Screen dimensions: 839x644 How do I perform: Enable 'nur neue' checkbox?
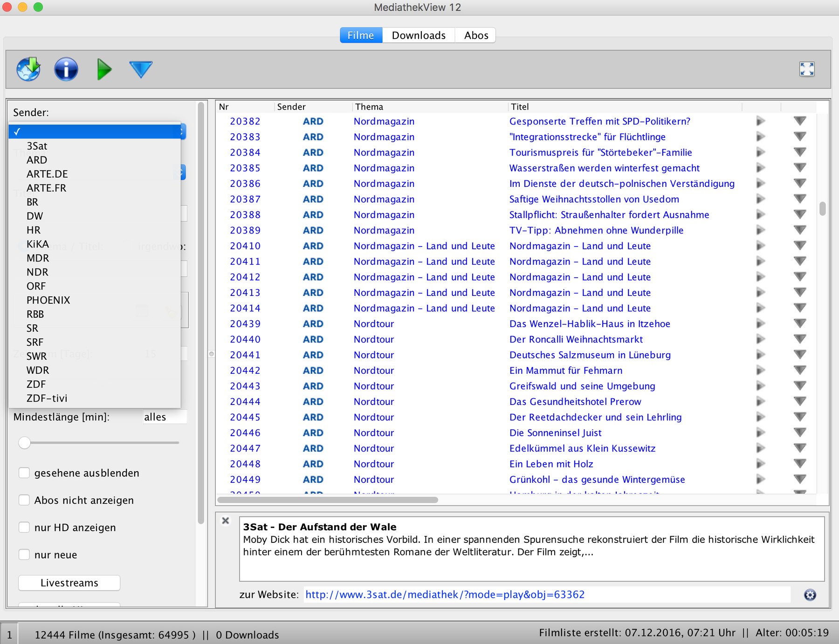point(24,555)
